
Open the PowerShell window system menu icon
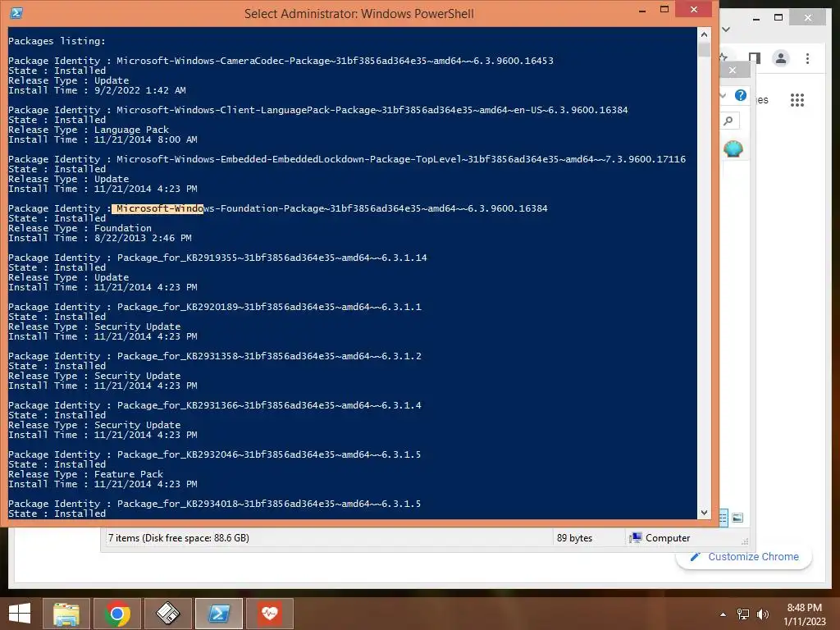(16, 13)
